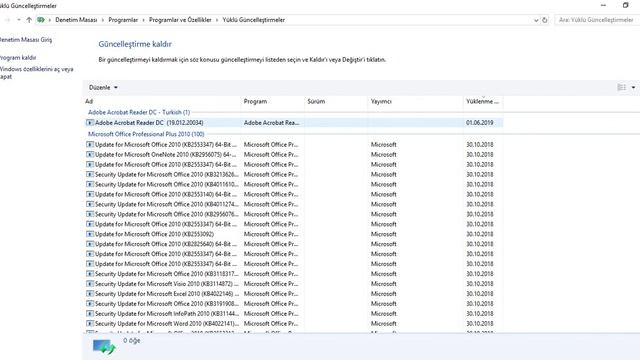
Task: Open recent locations dropdown next to Up arrow
Action: click(18, 20)
